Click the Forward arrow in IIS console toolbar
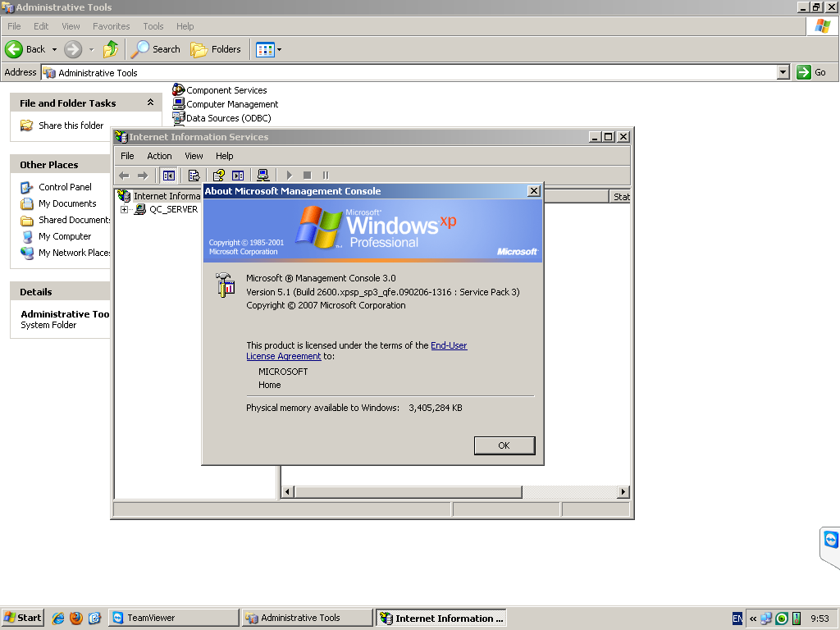Viewport: 840px width, 630px height. [143, 176]
